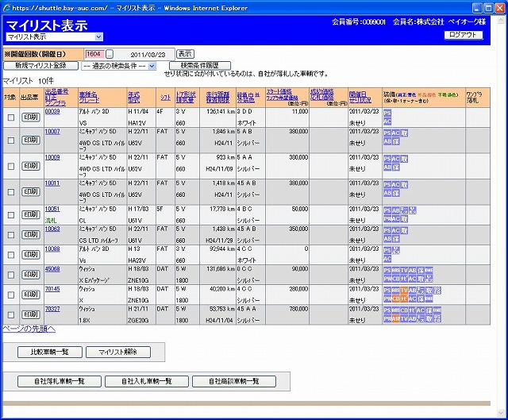Click the PS badge in lot 10011 row
The image size is (508, 420).
coord(387,185)
